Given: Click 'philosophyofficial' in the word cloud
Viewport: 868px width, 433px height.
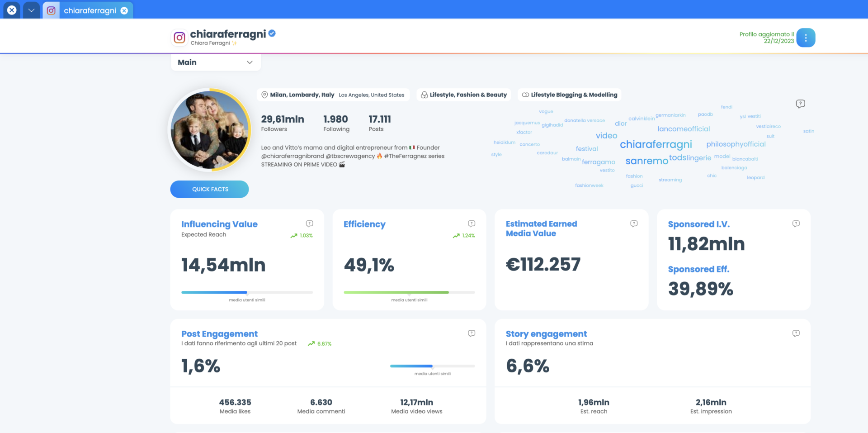Looking at the screenshot, I should click(x=736, y=144).
